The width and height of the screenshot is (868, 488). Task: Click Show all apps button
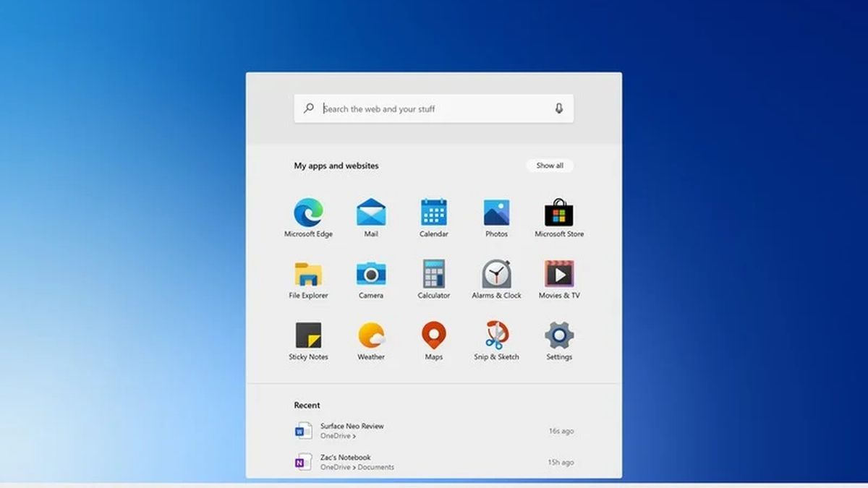(x=550, y=166)
